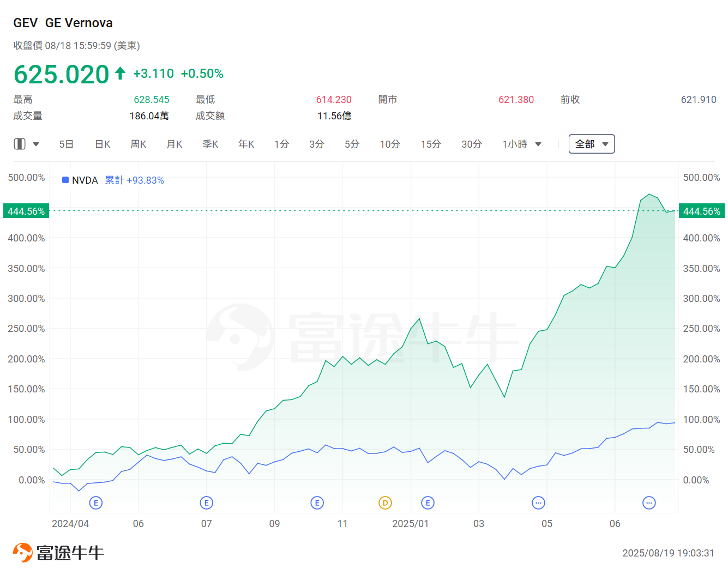Select the 月K monthly chart option

[174, 144]
